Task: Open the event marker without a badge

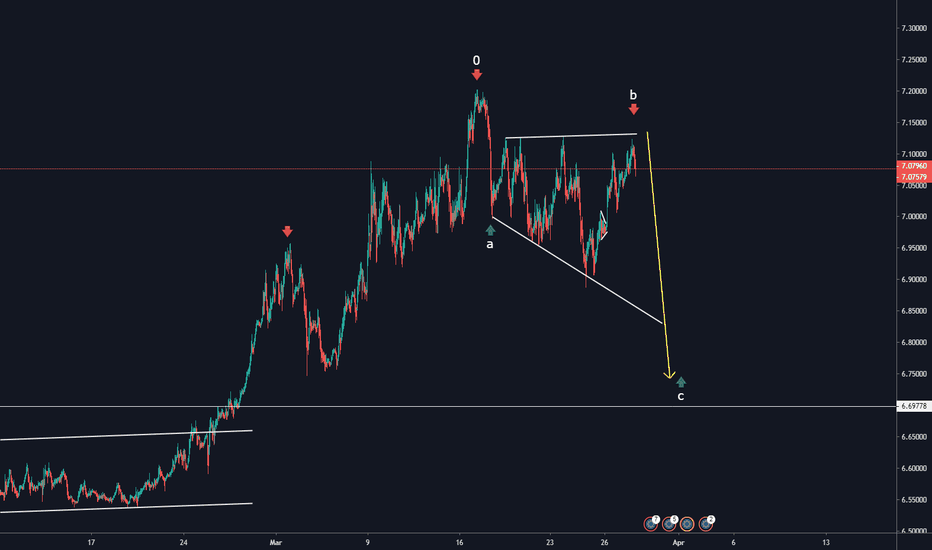Action: 687,524
